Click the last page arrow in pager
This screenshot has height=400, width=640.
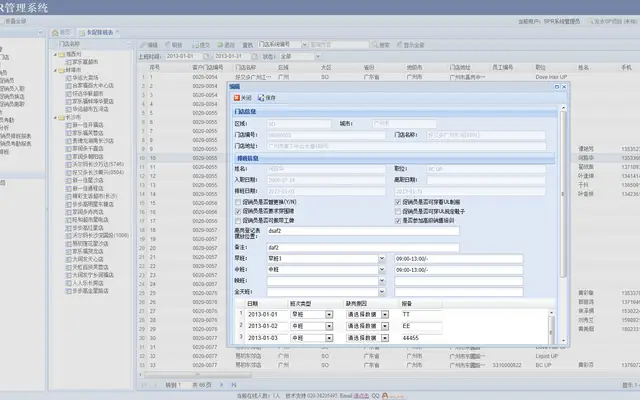(x=234, y=384)
